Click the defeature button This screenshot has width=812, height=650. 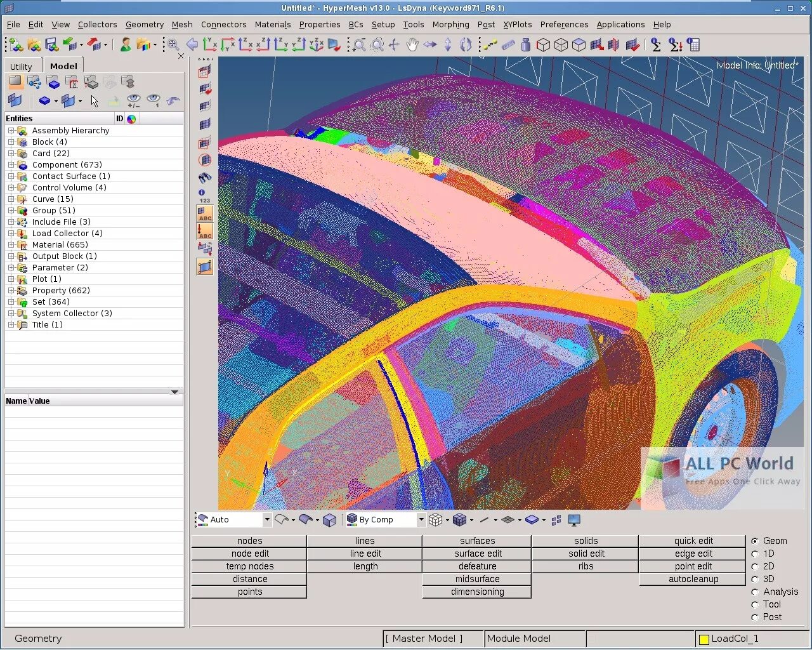(x=477, y=567)
